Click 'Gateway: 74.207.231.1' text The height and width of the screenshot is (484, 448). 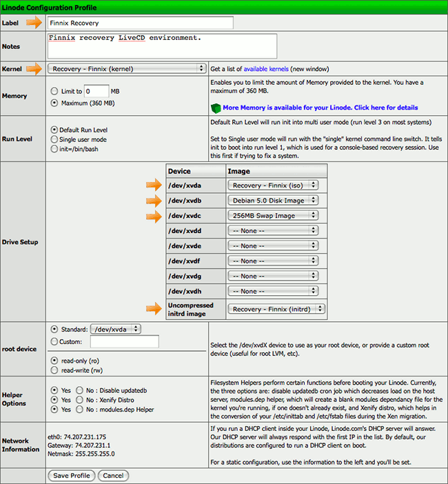(x=79, y=445)
